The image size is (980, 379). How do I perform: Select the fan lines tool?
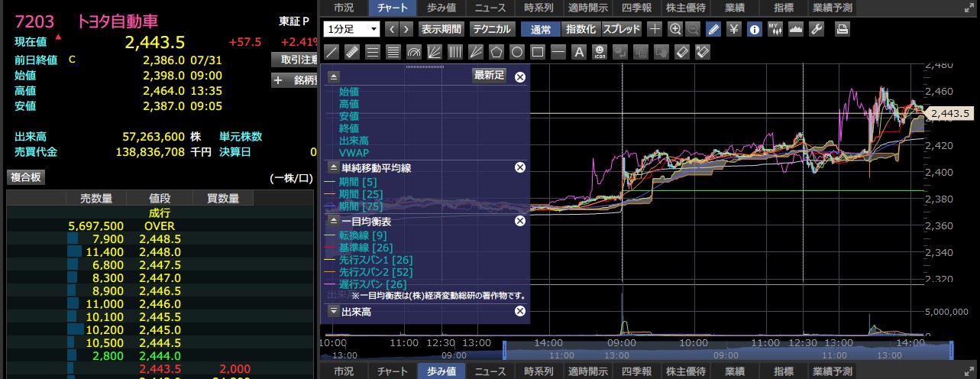coord(435,53)
